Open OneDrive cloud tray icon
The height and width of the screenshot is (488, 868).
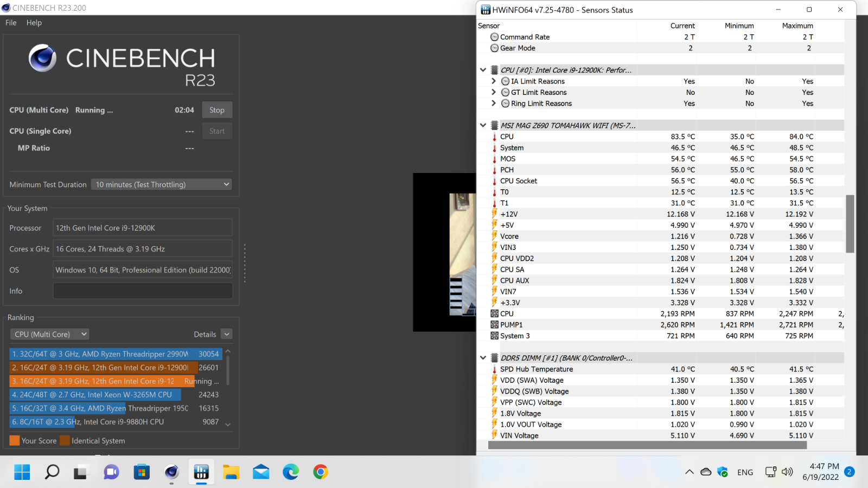(706, 472)
